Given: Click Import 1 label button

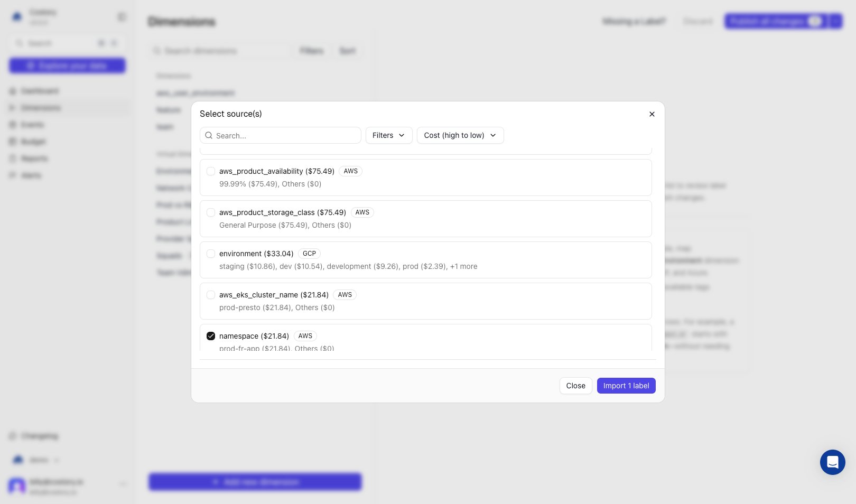Looking at the screenshot, I should [x=626, y=386].
